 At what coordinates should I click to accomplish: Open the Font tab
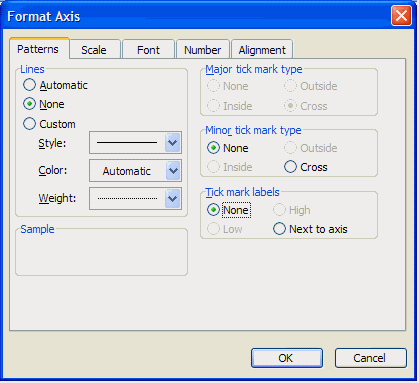pyautogui.click(x=148, y=50)
